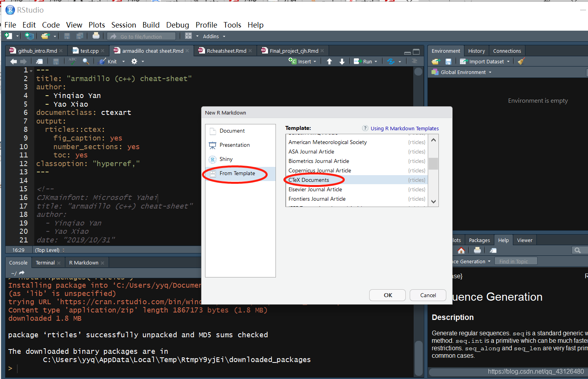Click the ABC spell check icon
588x379 pixels.
73,61
